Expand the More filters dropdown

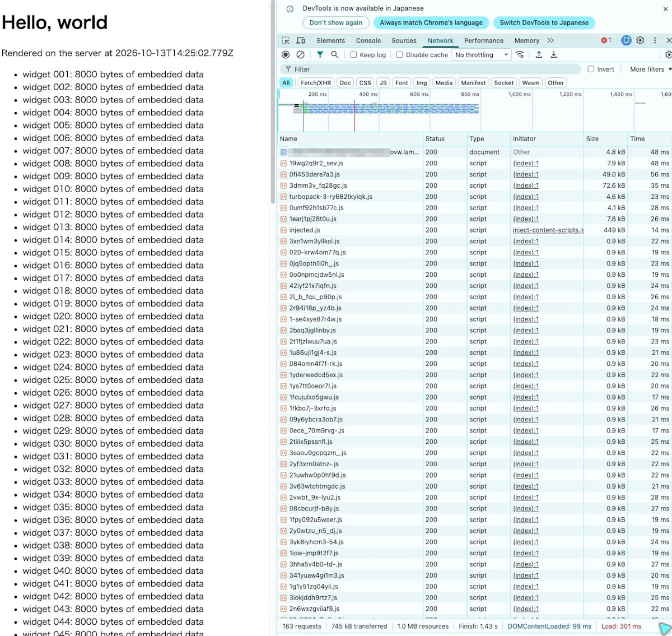tap(650, 69)
